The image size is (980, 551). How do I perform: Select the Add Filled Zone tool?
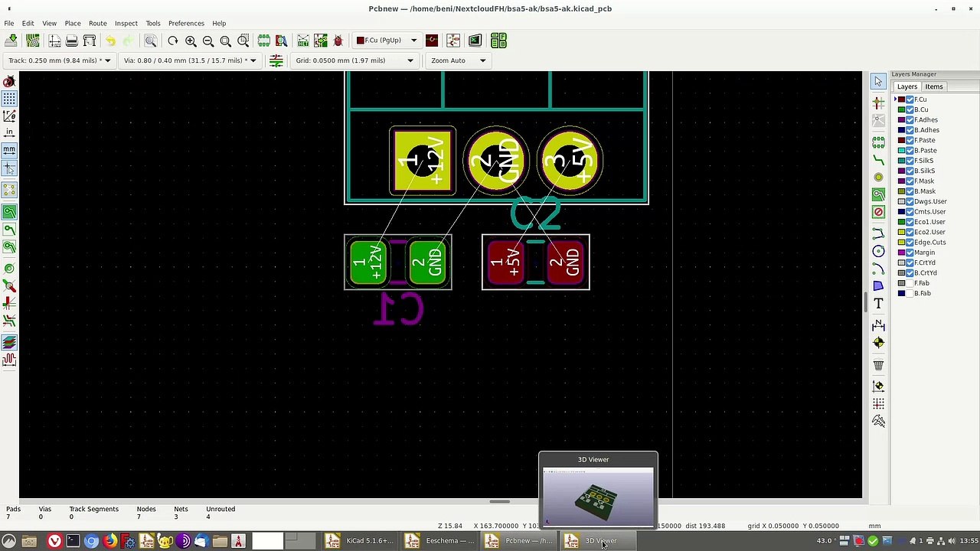click(878, 195)
